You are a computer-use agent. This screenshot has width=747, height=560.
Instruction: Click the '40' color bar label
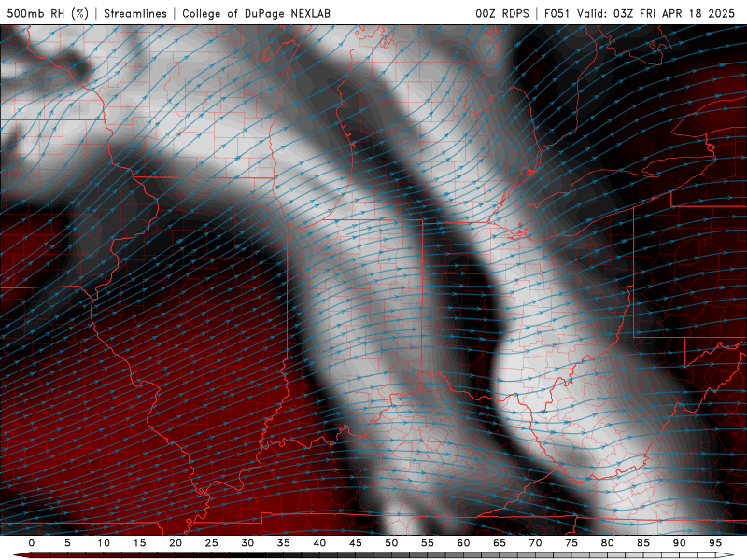(319, 543)
